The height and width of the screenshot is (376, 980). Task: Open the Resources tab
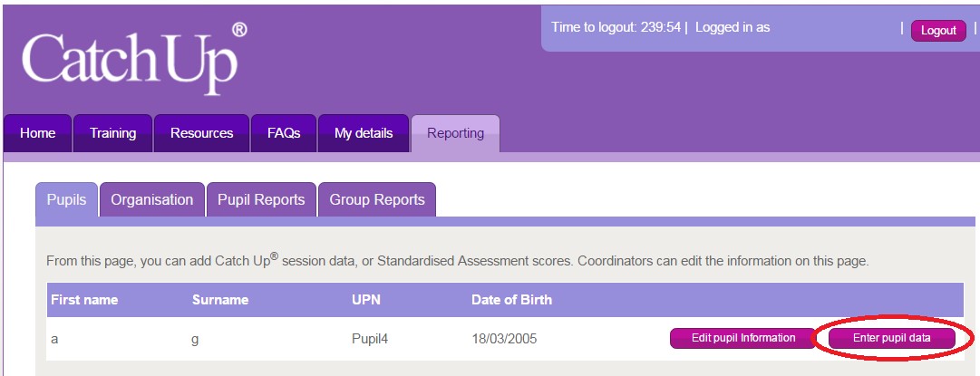point(202,133)
